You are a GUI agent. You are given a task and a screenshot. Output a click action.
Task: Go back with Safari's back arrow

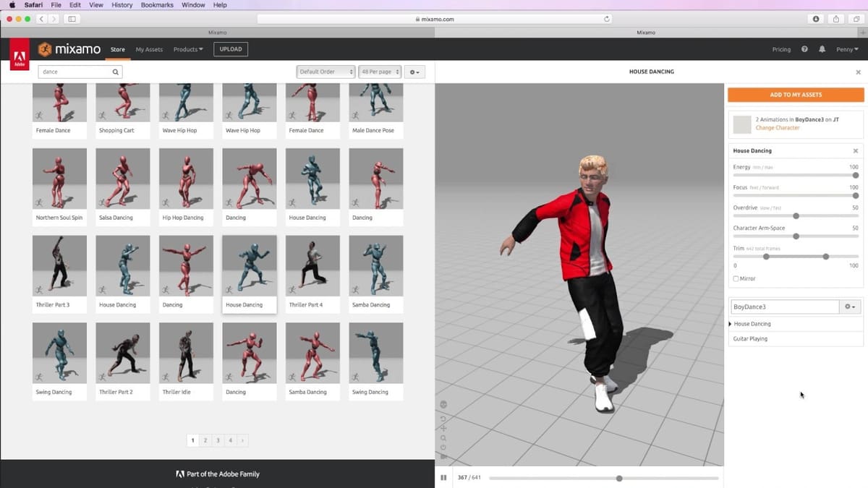point(41,19)
